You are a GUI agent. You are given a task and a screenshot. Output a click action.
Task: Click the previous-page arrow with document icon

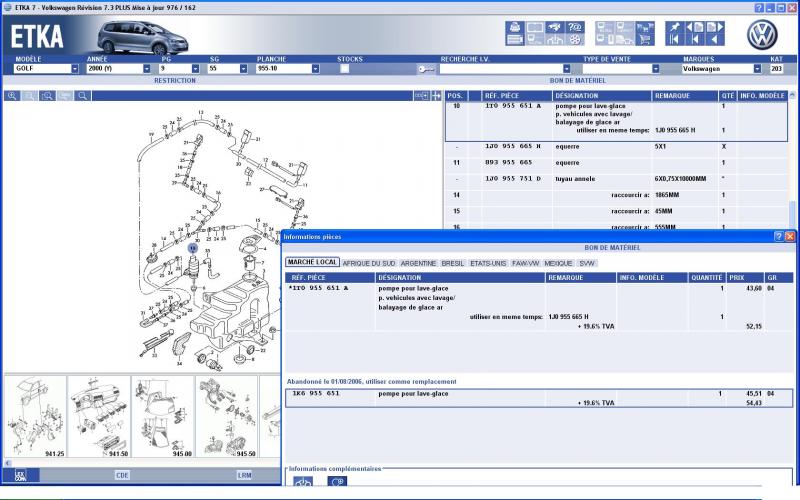pos(694,27)
